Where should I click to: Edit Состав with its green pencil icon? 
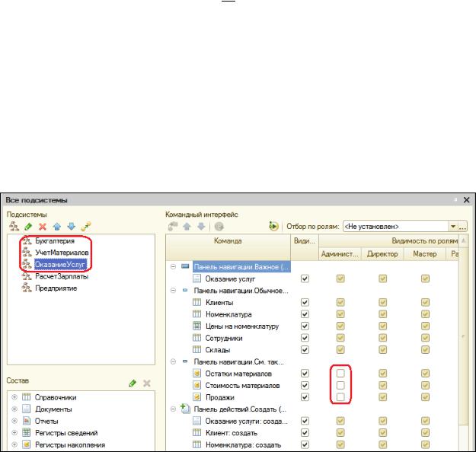(133, 384)
